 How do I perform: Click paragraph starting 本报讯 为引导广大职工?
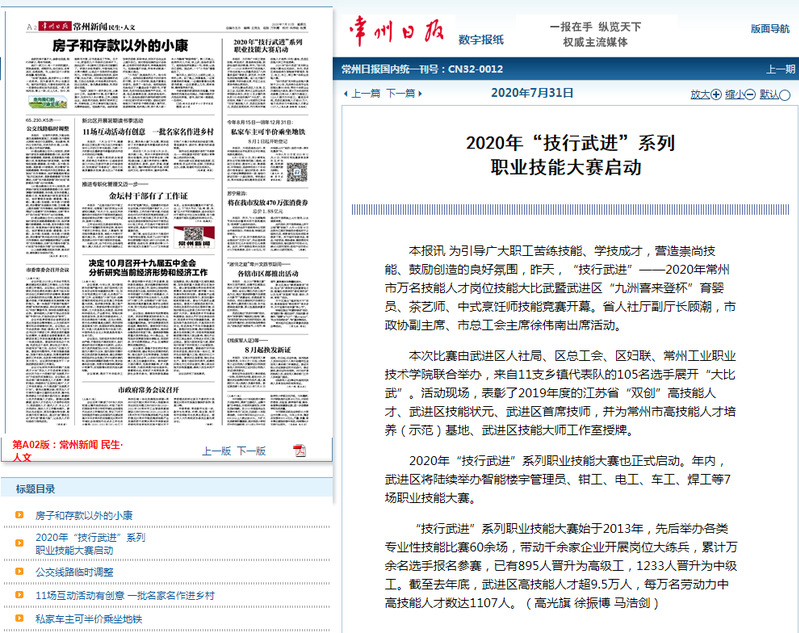561,288
